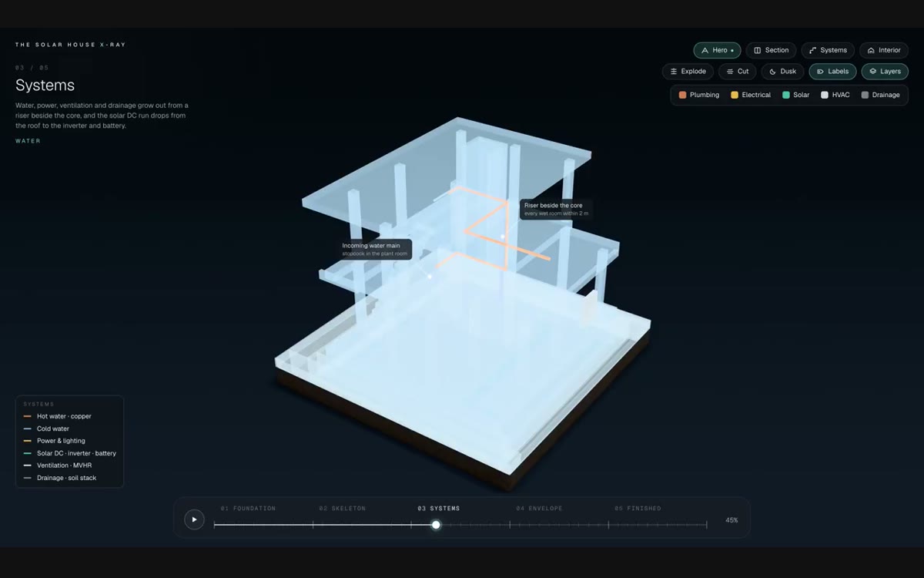Click the 03 / 05 step counter
The height and width of the screenshot is (578, 924).
point(32,68)
